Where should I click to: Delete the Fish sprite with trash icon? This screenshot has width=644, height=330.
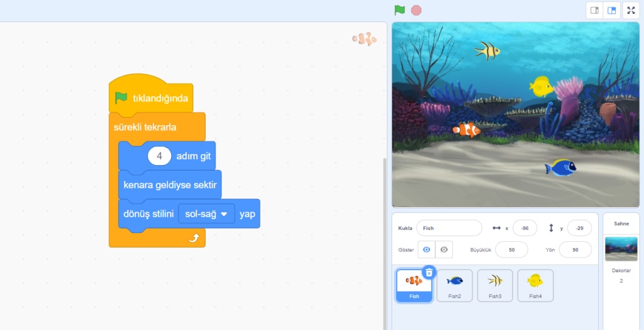coord(429,273)
